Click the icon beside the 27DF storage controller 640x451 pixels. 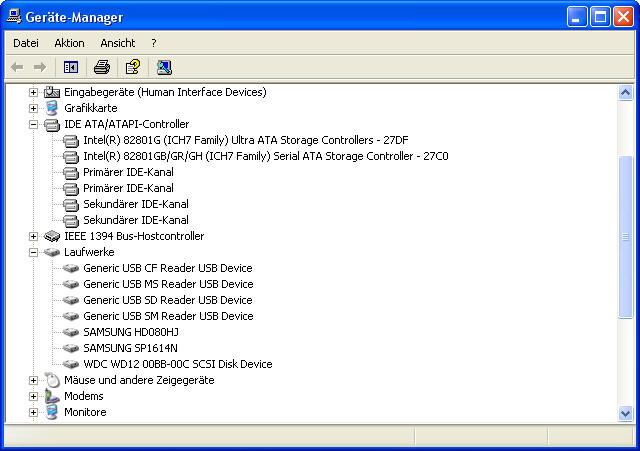(71, 141)
